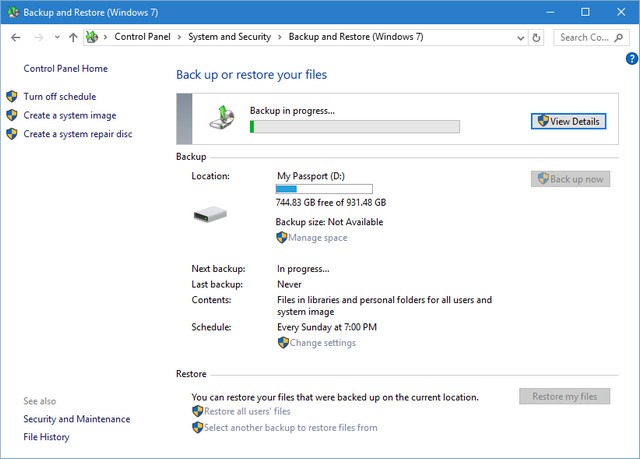Click '744.83 GB free of 931.48 GB' text
This screenshot has height=459, width=640.
[x=331, y=202]
